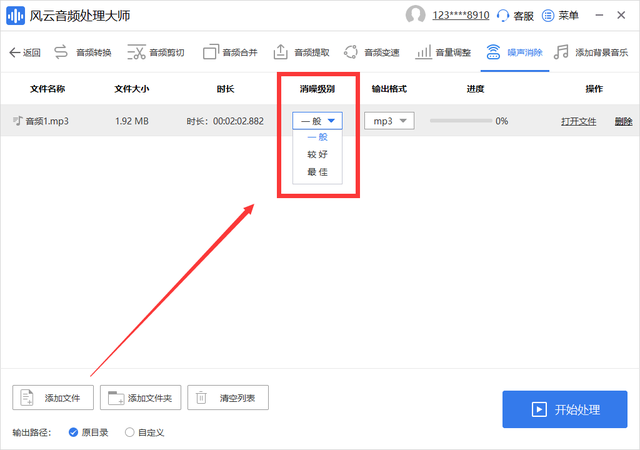Click the music file icon beside 音频1.mp3
This screenshot has width=640, height=450.
pyautogui.click(x=18, y=120)
